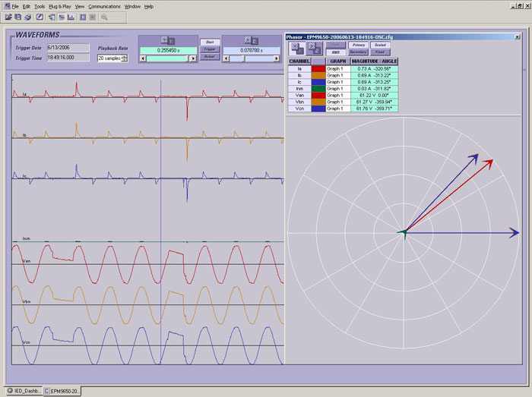
Task: Click left arrow of cursor 2 slider
Action: coord(226,58)
